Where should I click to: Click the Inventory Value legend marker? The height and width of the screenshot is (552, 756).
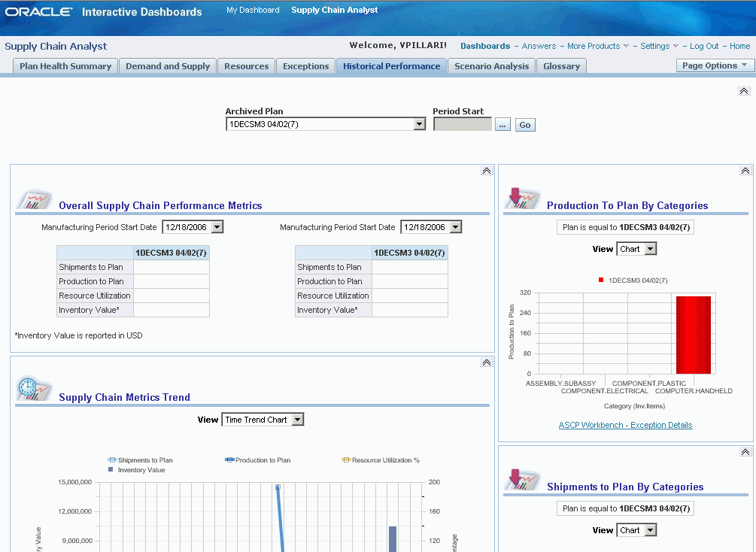(x=111, y=469)
